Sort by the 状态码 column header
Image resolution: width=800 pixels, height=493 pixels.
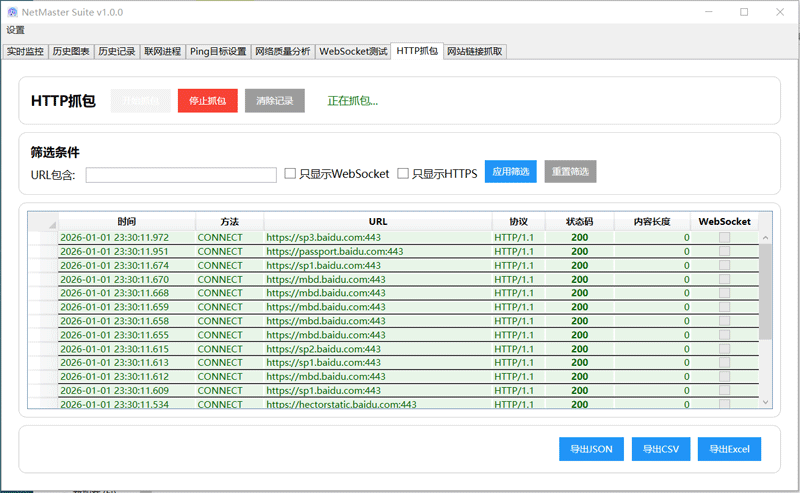[x=579, y=222]
